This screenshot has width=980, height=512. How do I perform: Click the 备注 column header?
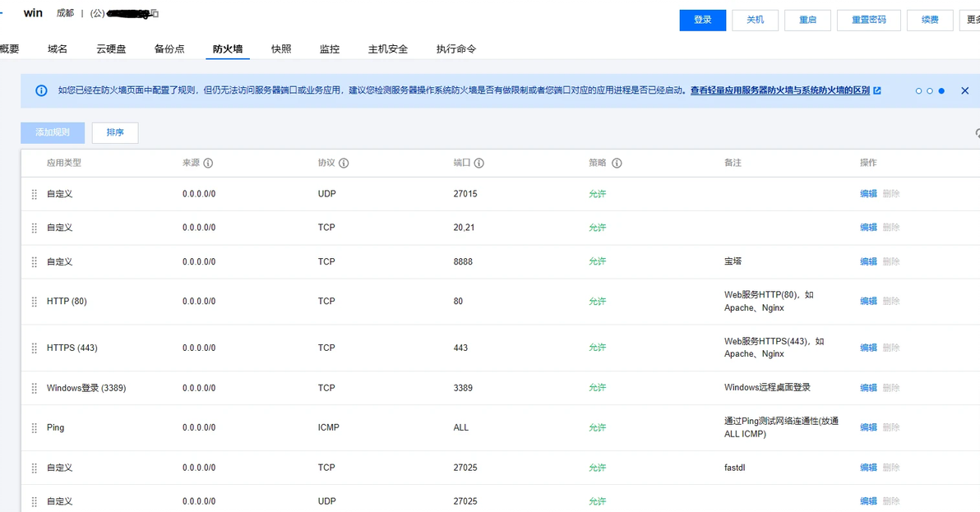tap(733, 163)
